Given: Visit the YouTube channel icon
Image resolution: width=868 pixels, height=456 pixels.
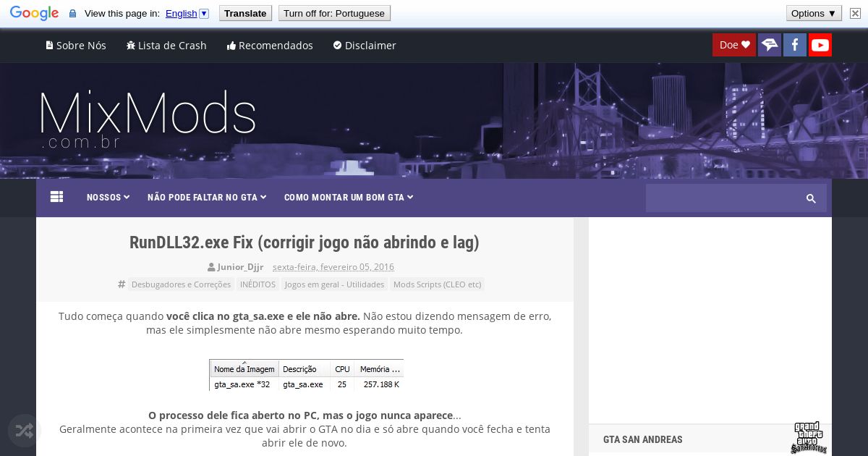Looking at the screenshot, I should (820, 45).
